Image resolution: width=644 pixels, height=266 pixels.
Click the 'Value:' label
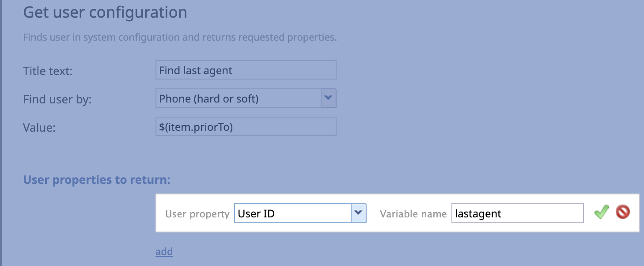(39, 128)
